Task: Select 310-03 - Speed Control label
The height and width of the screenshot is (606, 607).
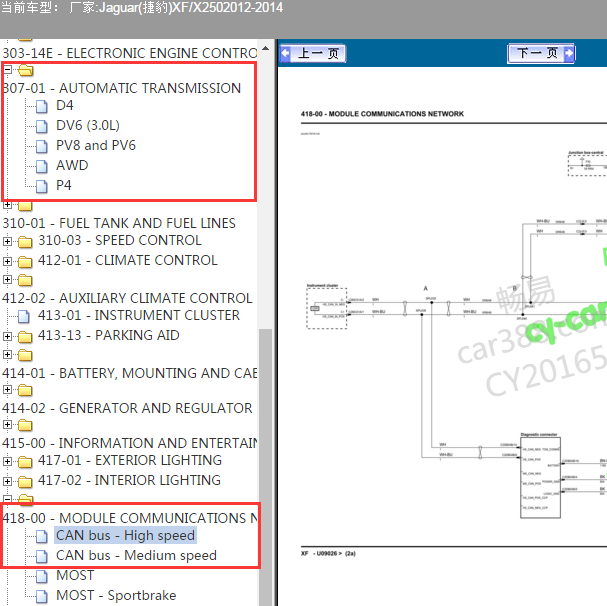Action: pos(120,240)
